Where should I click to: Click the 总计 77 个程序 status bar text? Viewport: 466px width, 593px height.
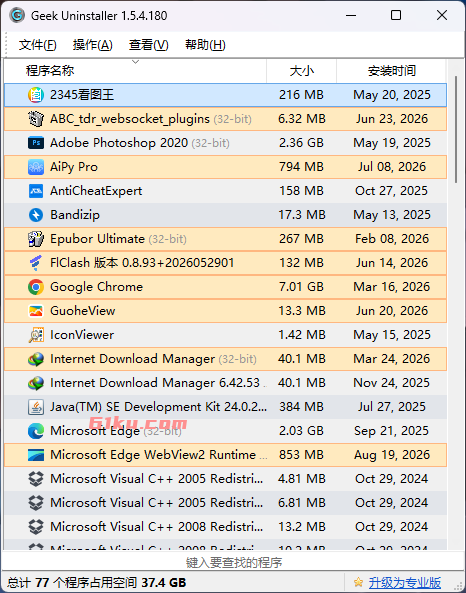(x=96, y=582)
